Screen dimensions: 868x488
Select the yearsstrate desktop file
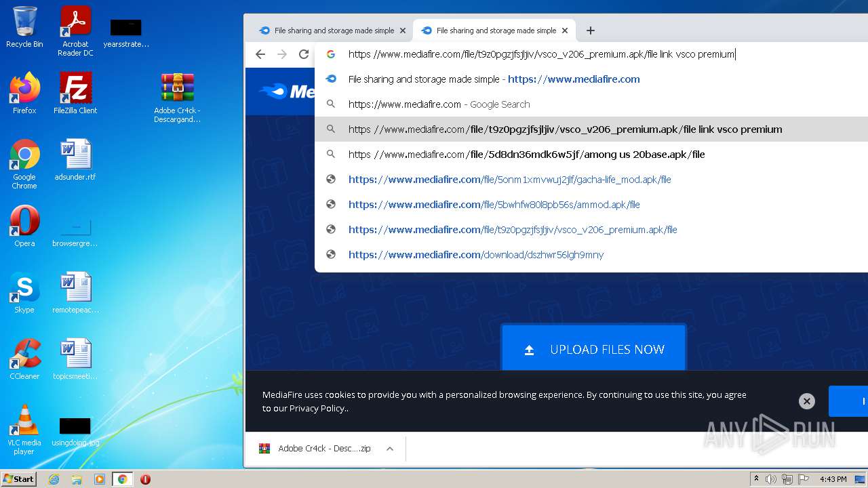(126, 33)
